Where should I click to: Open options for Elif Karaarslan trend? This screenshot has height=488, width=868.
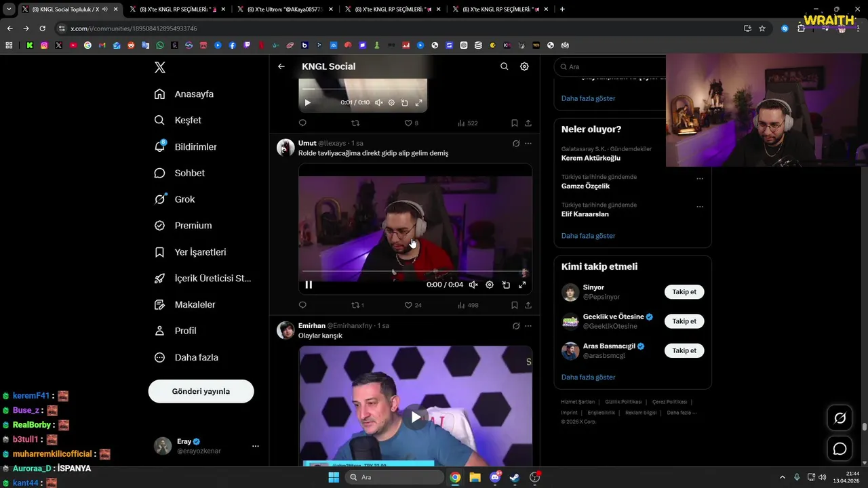(700, 207)
